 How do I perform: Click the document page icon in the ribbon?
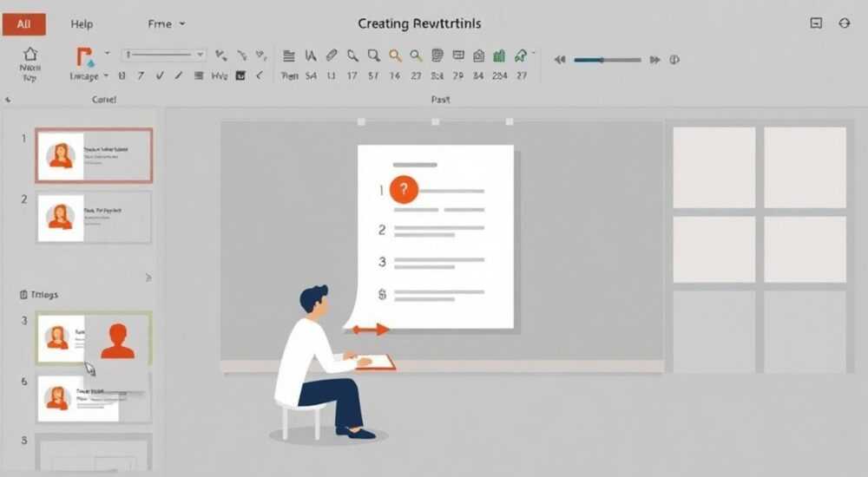[x=437, y=56]
